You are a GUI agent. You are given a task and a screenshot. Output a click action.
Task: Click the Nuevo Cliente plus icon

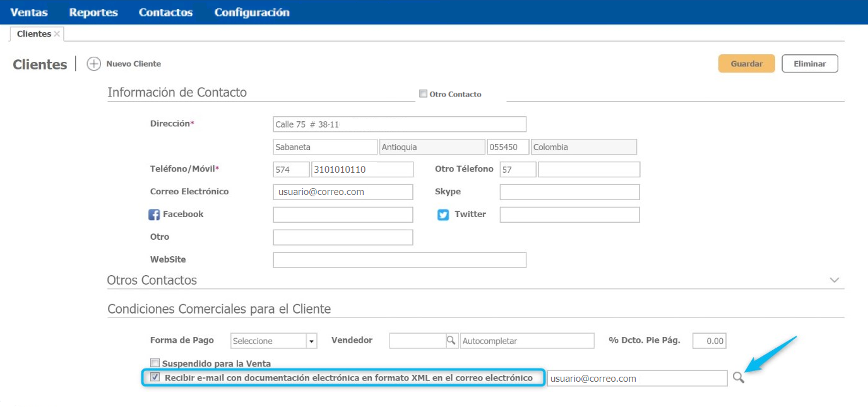tap(93, 64)
